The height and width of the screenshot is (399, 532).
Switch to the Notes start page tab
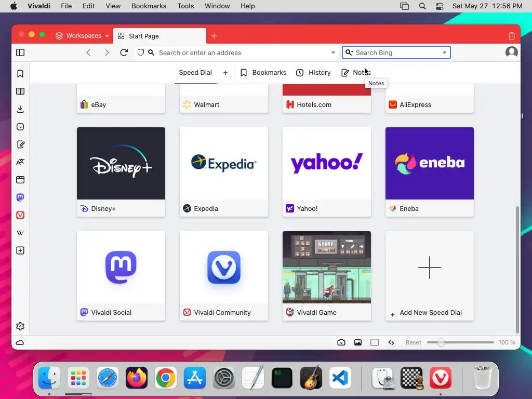[x=356, y=73]
